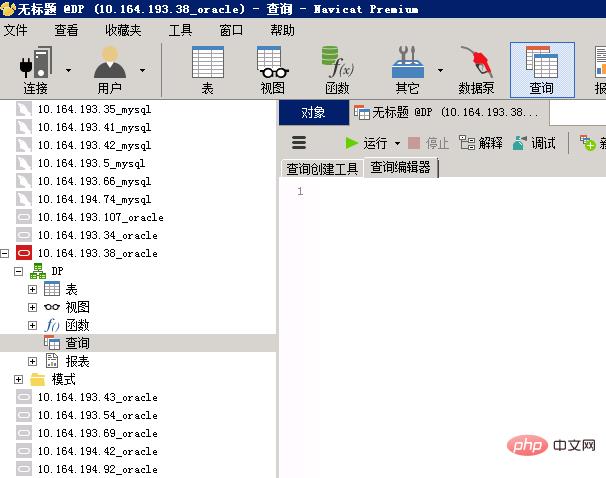Open the 窗口 menu
This screenshot has width=606, height=478.
click(x=231, y=30)
